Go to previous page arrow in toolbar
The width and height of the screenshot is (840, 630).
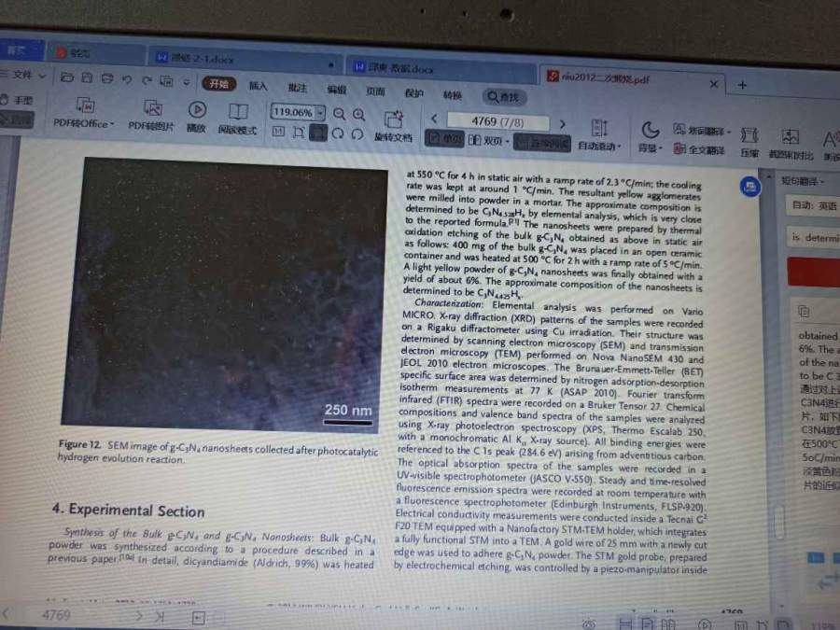434,119
